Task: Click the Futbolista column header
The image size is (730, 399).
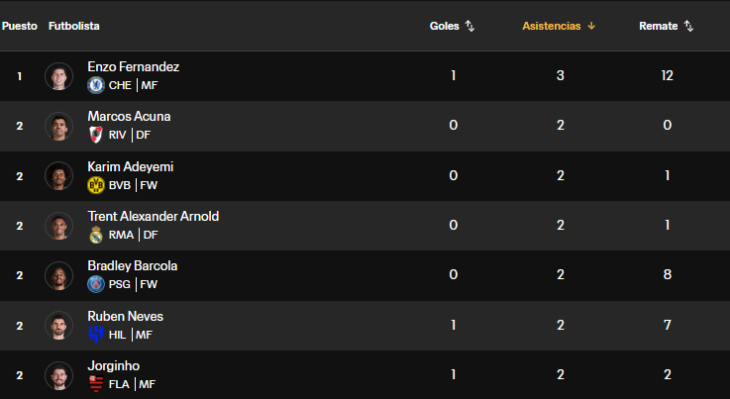Action: click(x=74, y=26)
